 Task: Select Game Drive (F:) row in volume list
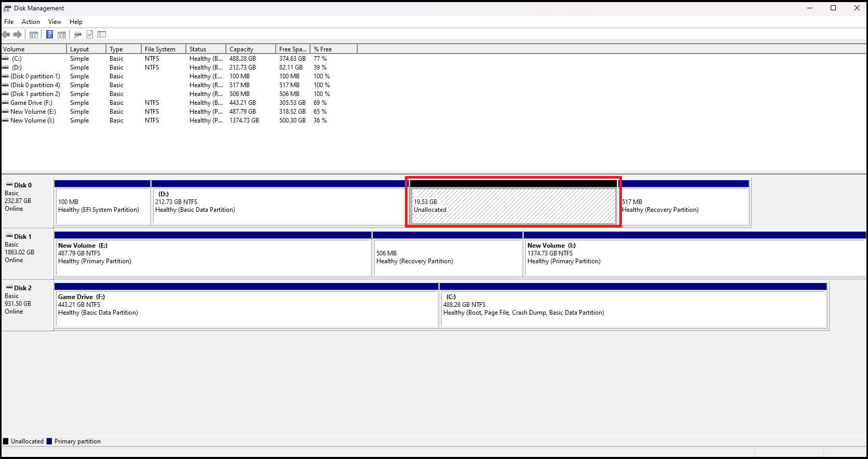[31, 103]
